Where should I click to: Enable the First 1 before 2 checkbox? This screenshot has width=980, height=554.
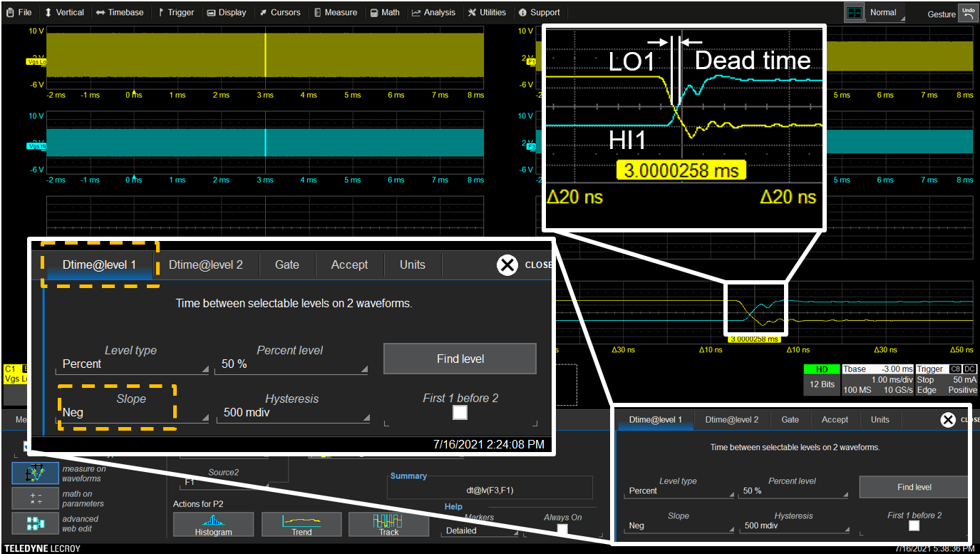tap(460, 412)
